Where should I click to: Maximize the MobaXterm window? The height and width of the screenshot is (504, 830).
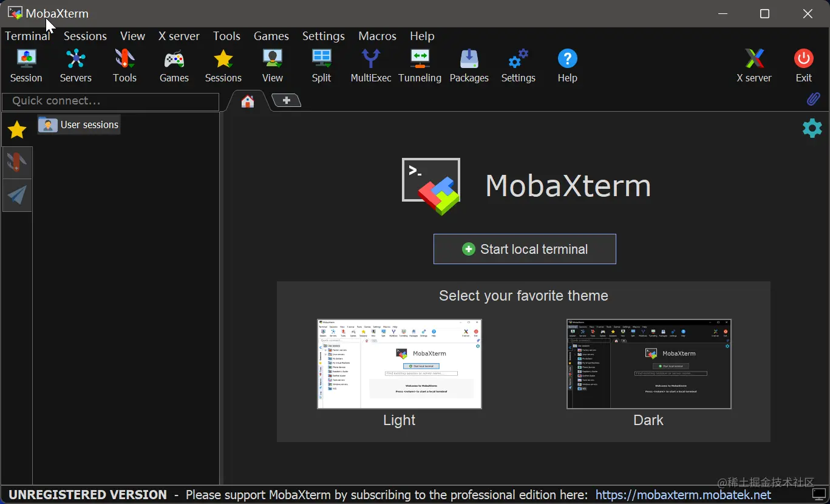764,13
